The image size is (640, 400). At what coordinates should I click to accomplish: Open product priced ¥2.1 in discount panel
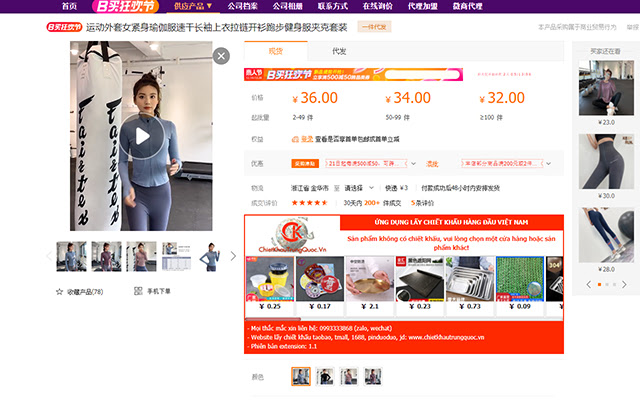[x=370, y=283]
